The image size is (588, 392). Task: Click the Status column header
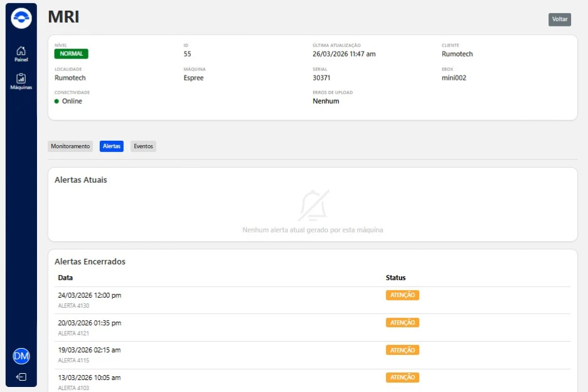tap(395, 278)
